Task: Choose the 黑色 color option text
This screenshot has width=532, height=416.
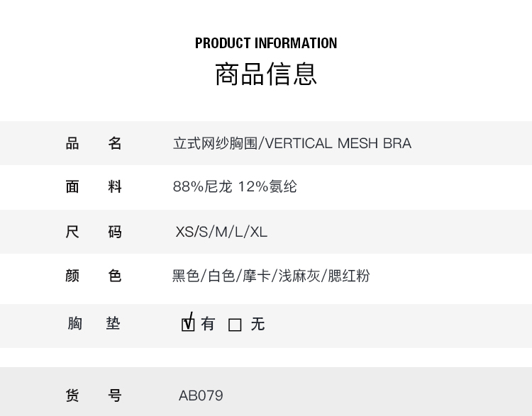Action: point(186,276)
